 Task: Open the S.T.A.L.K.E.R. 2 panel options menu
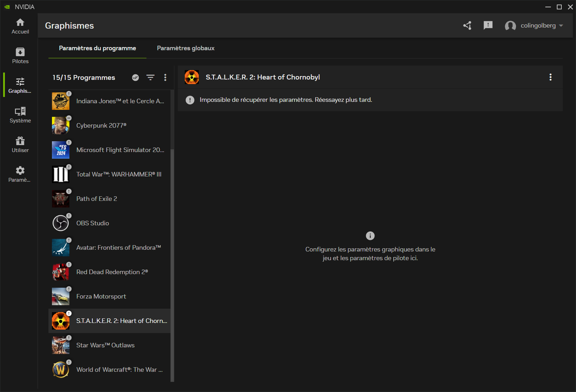click(x=551, y=77)
